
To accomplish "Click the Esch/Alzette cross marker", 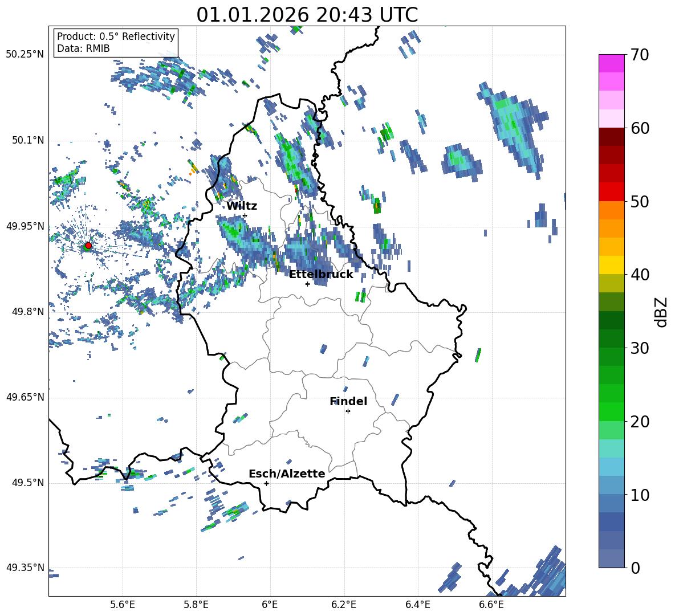I will click(x=266, y=483).
